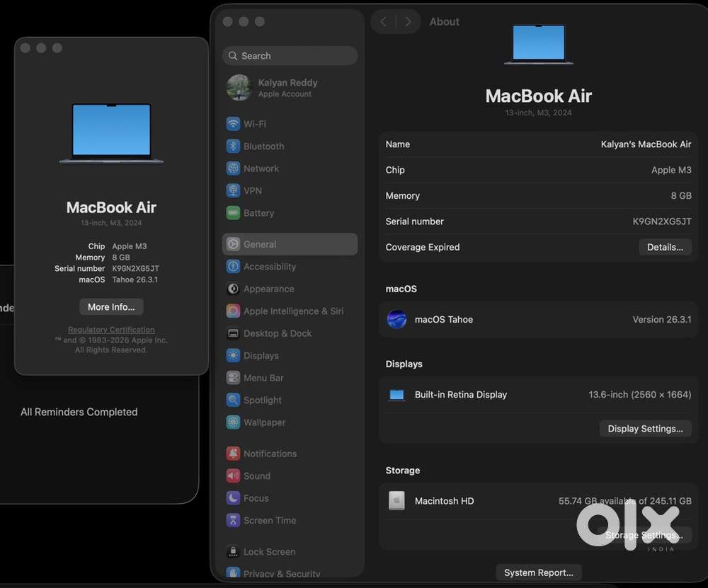708x588 pixels.
Task: Select the Bluetooth icon in sidebar
Action: [x=233, y=146]
